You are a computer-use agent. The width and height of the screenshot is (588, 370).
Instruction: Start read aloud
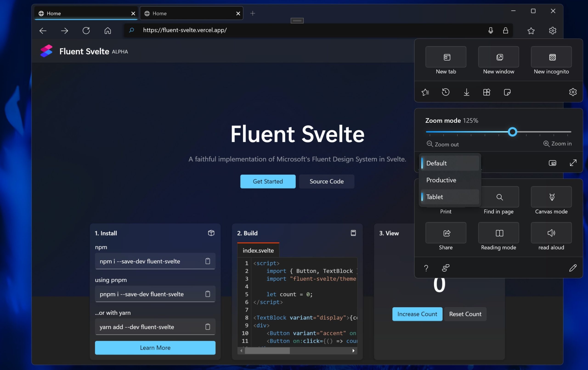tap(551, 233)
